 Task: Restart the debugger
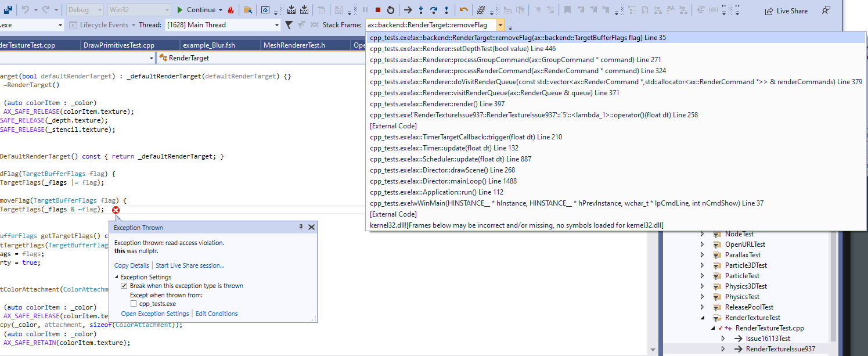coord(390,10)
